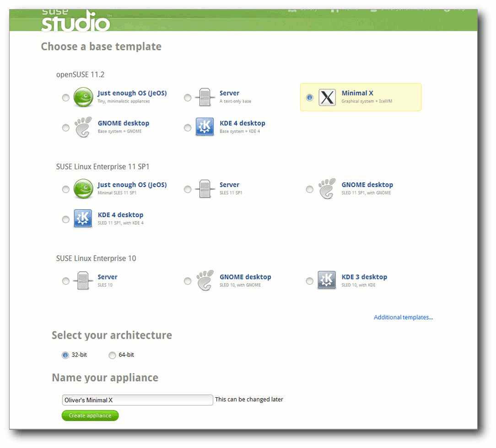The width and height of the screenshot is (496, 448).
Task: Choose the SLES 11 SP1 JeOS radio button
Action: pyautogui.click(x=66, y=189)
